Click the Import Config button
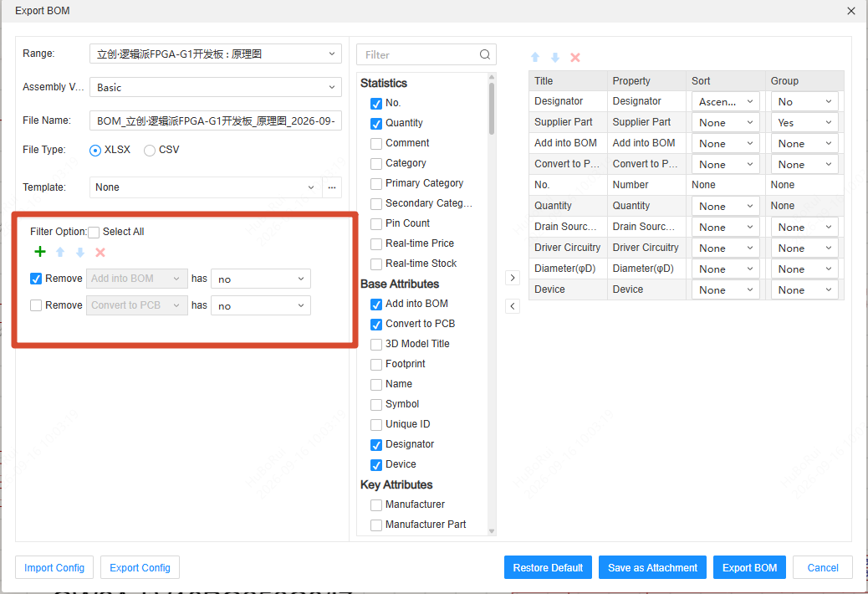The width and height of the screenshot is (868, 594). click(54, 567)
